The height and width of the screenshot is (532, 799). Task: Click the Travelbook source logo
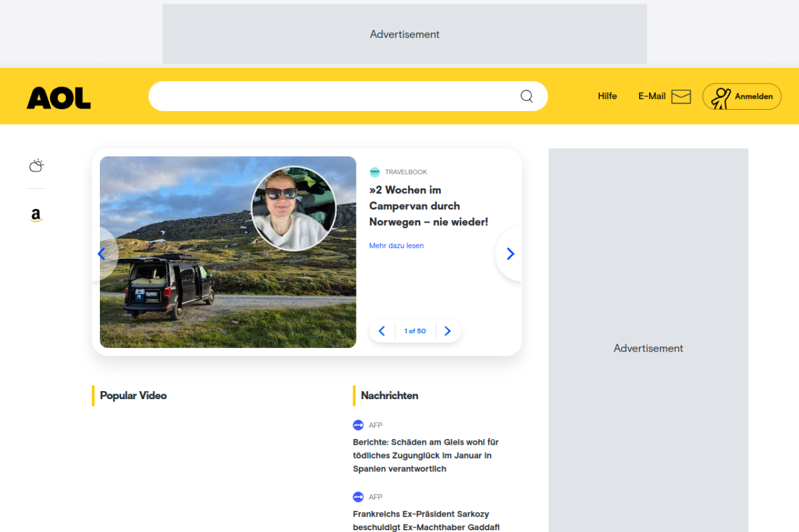click(375, 172)
